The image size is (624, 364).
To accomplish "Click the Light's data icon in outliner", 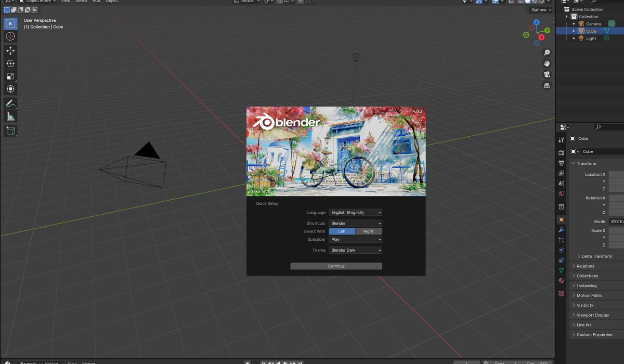I will coord(606,38).
